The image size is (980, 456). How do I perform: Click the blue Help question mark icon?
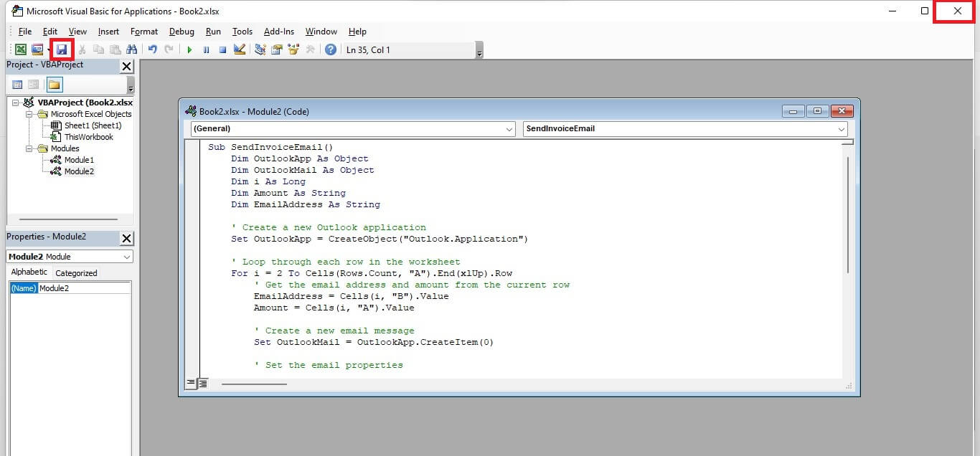(x=330, y=49)
